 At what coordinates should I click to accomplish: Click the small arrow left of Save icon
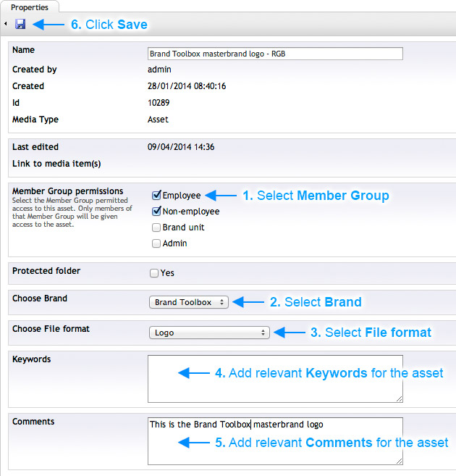(x=6, y=25)
